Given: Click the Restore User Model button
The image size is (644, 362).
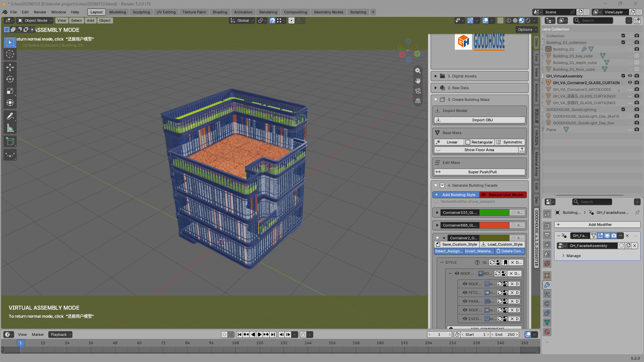Looking at the screenshot, I should 503,195.
